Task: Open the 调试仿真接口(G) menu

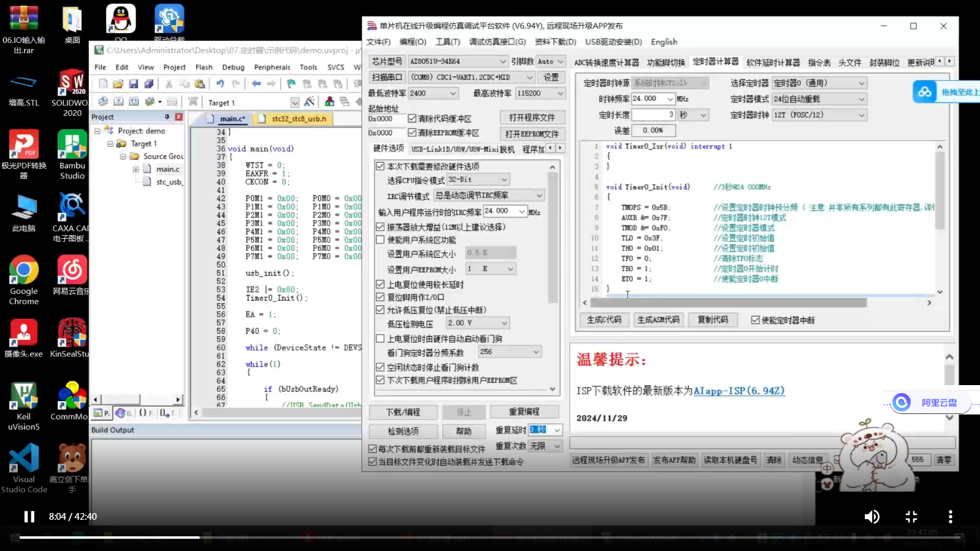Action: tap(497, 42)
